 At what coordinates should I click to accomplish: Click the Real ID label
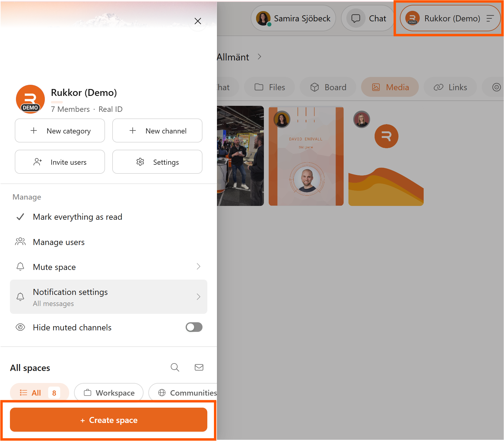(x=110, y=109)
